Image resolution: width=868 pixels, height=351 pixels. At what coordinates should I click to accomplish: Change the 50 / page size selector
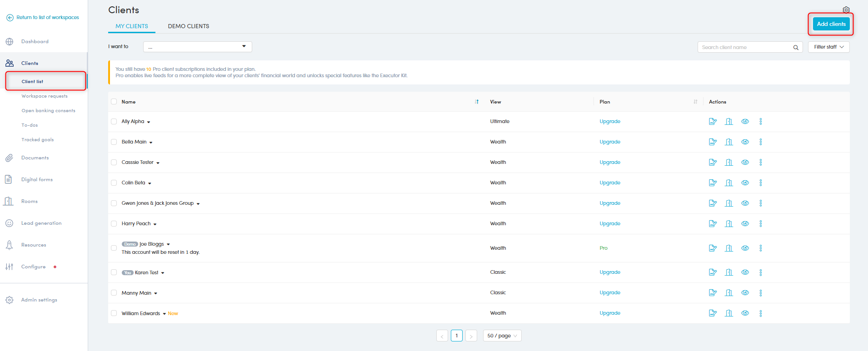click(502, 336)
